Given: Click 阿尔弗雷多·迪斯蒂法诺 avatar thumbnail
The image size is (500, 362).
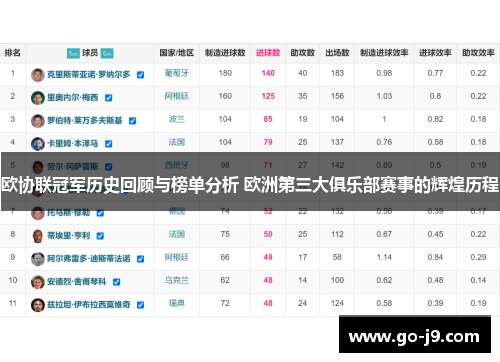Looking at the screenshot, I should click(x=38, y=259).
